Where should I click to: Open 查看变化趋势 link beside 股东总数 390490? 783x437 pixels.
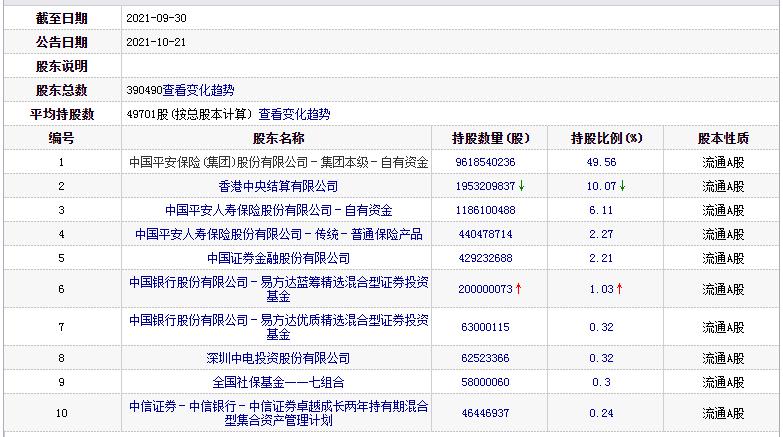tap(199, 90)
